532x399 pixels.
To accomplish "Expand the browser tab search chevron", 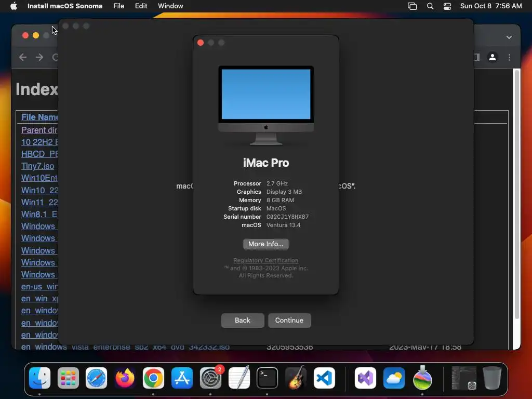I will (509, 37).
